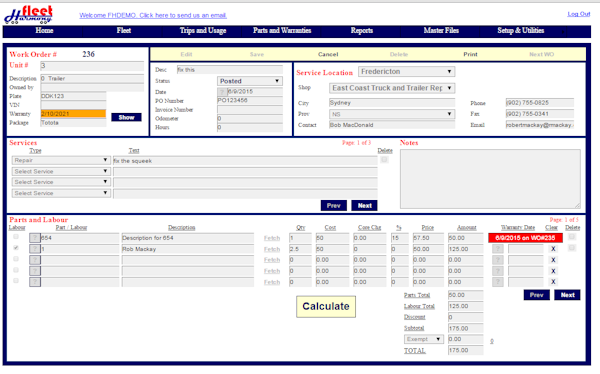Expand the Shop dropdown East Coast Truck
600x374 pixels.
pos(392,88)
